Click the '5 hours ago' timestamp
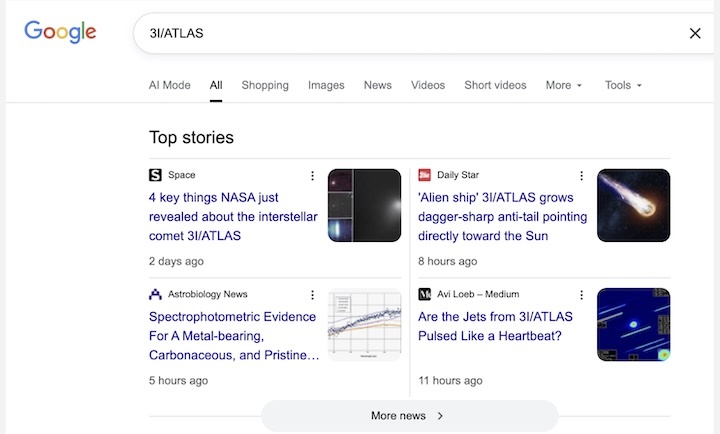 point(178,381)
